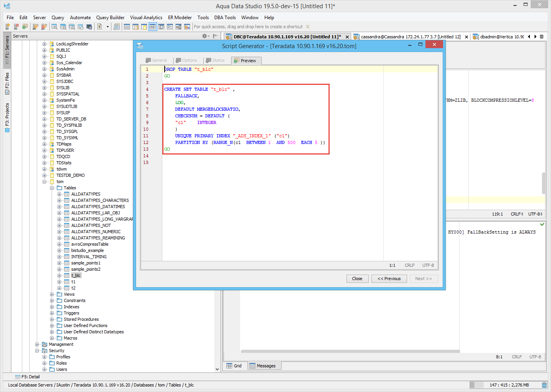The image size is (551, 392).
Task: Click the script scroll toolbar icon
Action: coord(117,27)
